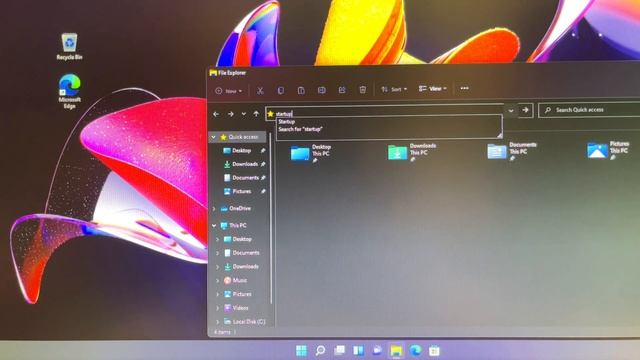Click the Share icon in toolbar
The height and width of the screenshot is (360, 640).
click(342, 90)
